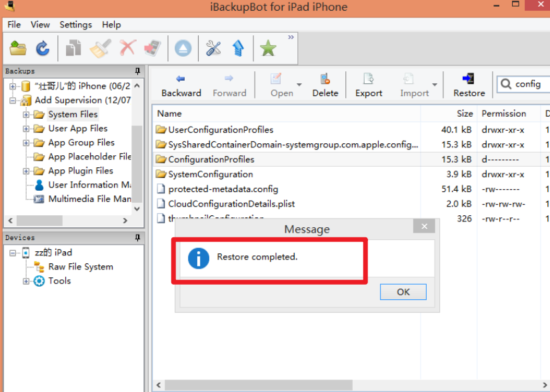Click the Open toolbar button
550x392 pixels.
pyautogui.click(x=281, y=85)
